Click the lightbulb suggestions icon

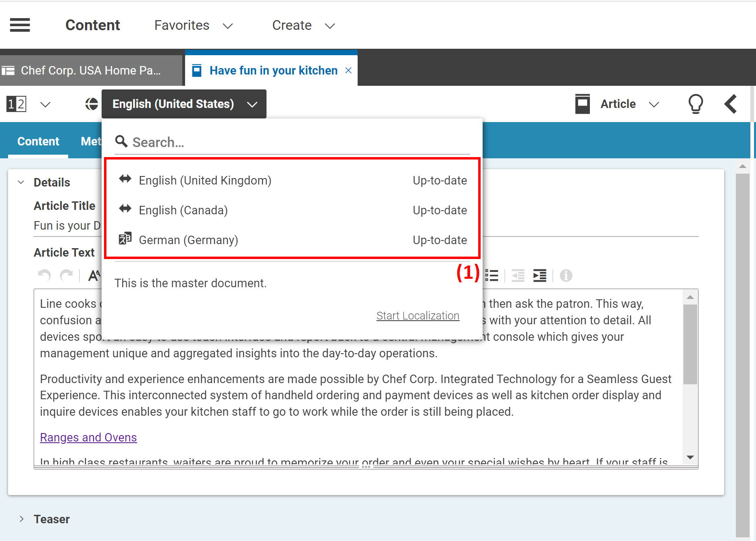[696, 104]
